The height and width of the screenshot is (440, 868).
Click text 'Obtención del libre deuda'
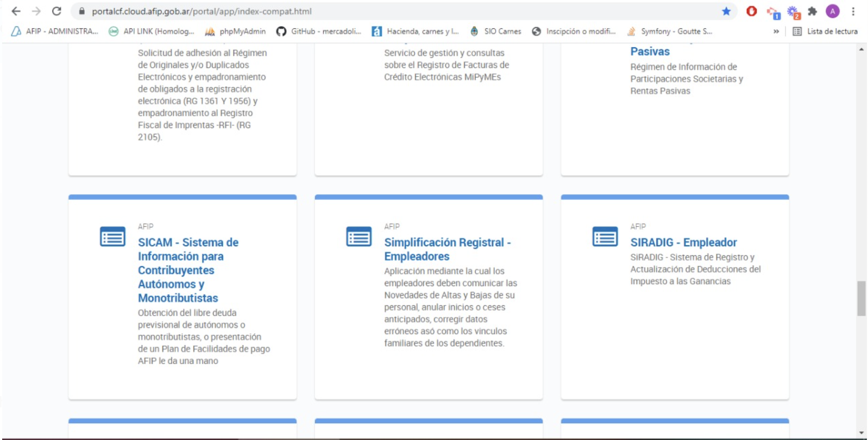point(187,313)
